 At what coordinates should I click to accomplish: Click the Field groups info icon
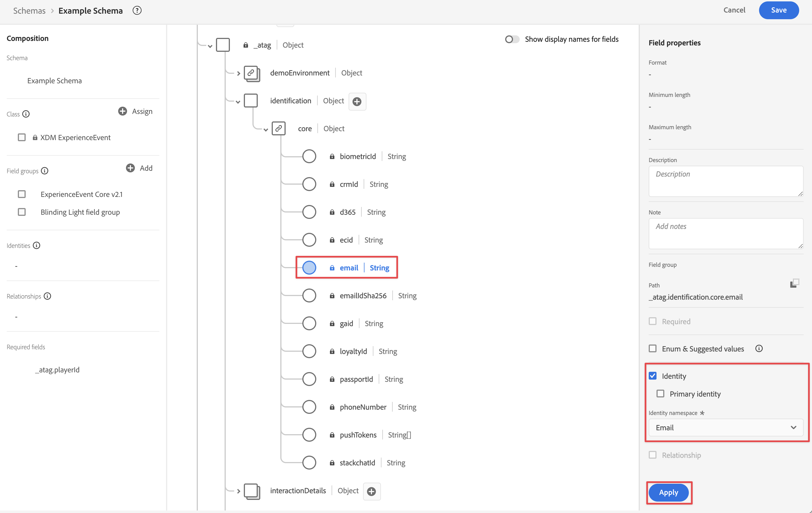point(45,171)
